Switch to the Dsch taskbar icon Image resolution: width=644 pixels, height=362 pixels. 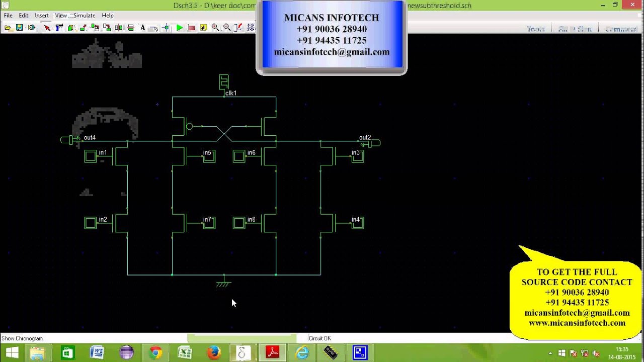(243, 353)
